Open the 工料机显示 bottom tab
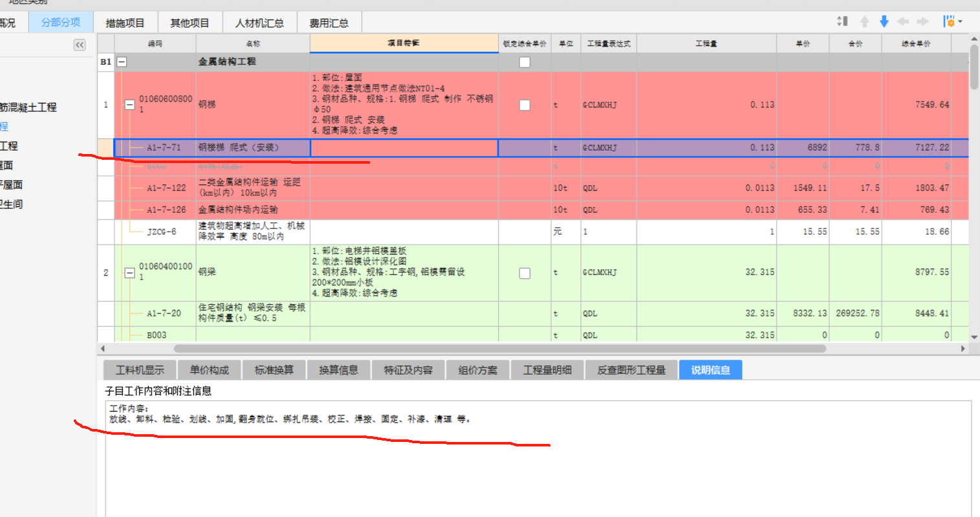980x517 pixels. click(140, 370)
